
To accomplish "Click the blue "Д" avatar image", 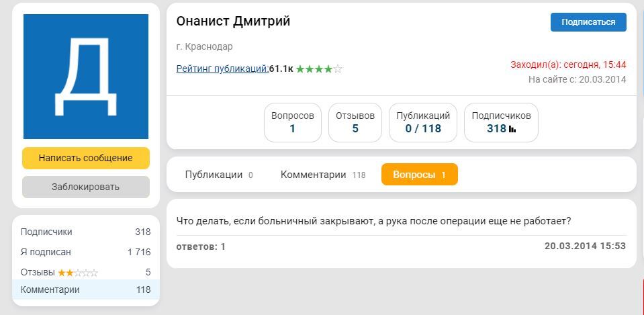I will (86, 77).
